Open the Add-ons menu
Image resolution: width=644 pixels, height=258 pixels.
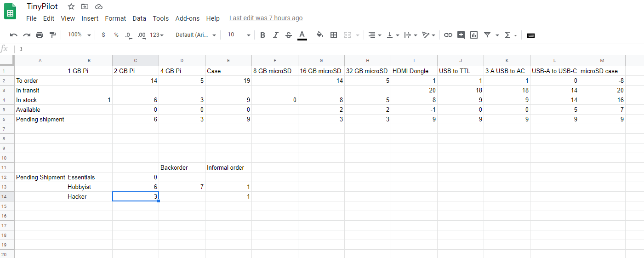(188, 18)
